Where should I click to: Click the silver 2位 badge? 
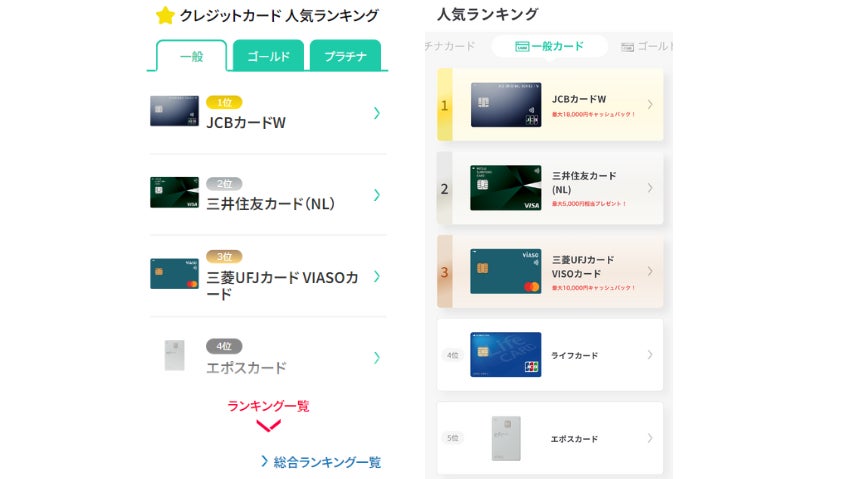click(224, 184)
